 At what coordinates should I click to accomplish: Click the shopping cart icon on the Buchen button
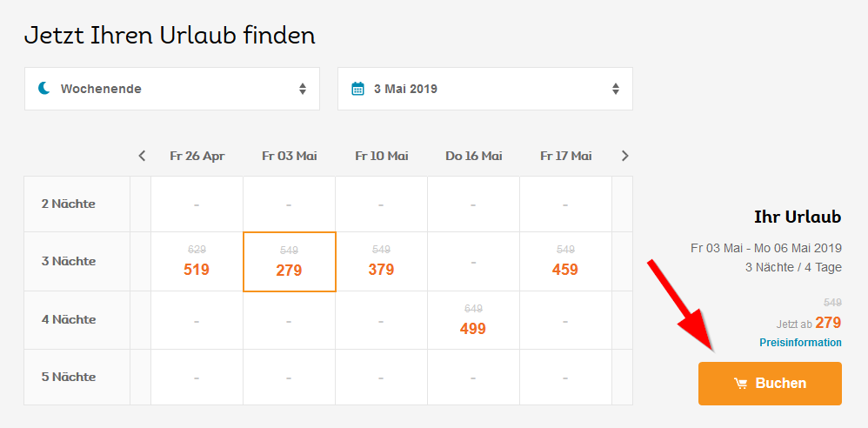[x=740, y=384]
